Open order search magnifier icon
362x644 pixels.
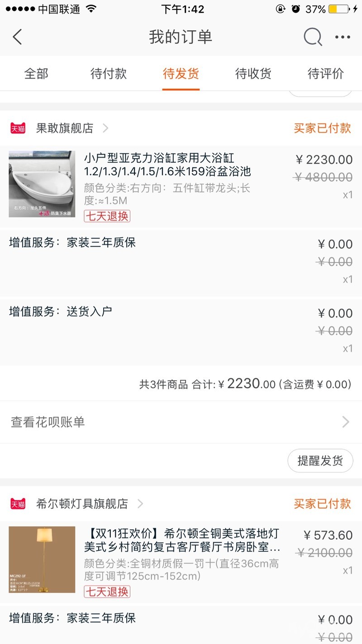312,37
